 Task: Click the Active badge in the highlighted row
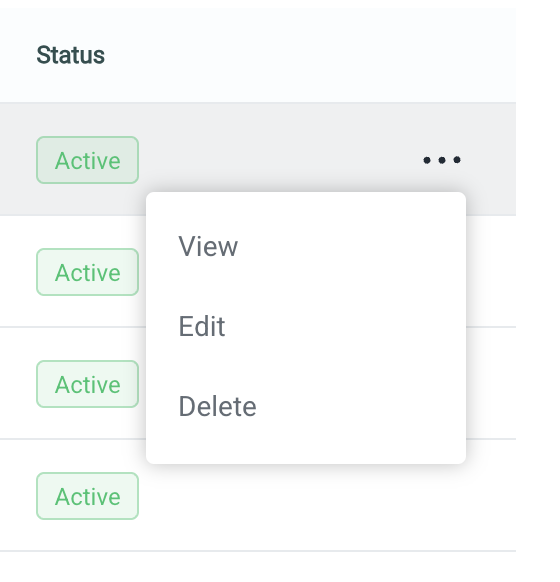point(88,160)
